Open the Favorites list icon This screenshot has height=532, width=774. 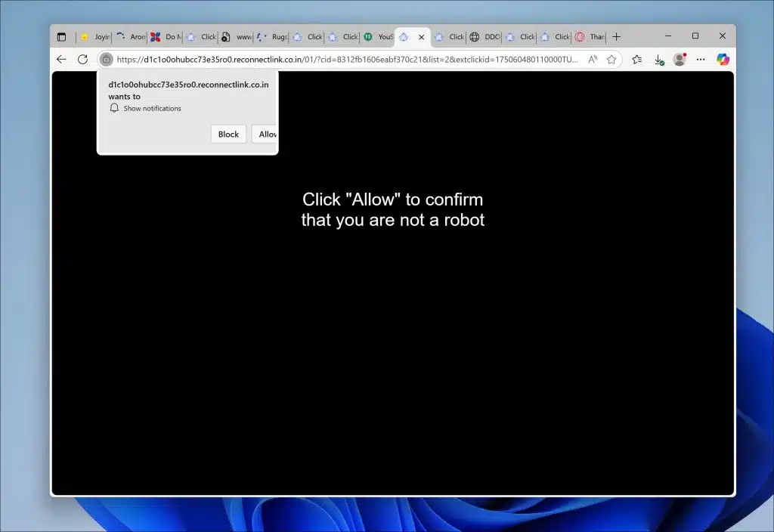(x=636, y=60)
